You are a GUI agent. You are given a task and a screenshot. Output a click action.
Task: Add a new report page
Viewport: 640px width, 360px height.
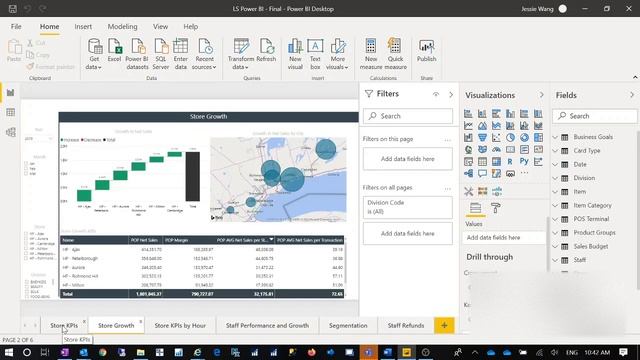tap(444, 325)
